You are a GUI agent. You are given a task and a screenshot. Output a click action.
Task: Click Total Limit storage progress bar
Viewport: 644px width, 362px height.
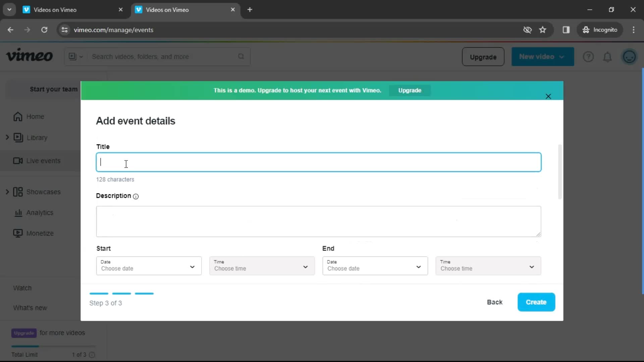click(53, 346)
